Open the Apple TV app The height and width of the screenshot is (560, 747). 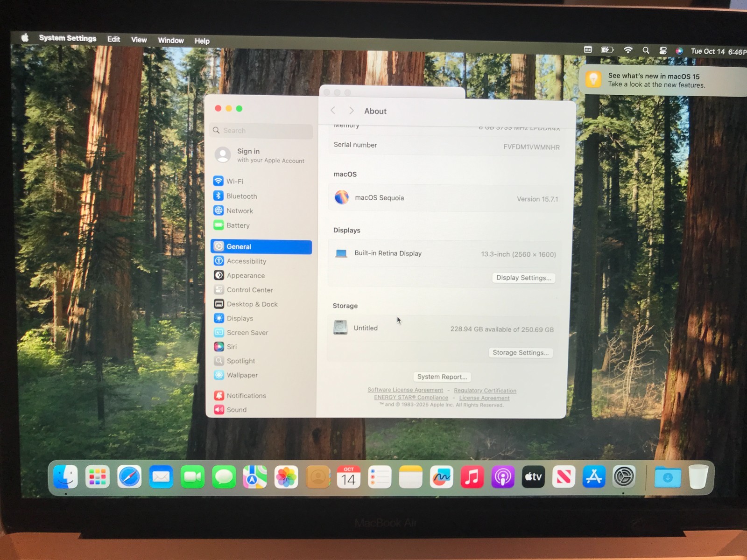pos(533,477)
